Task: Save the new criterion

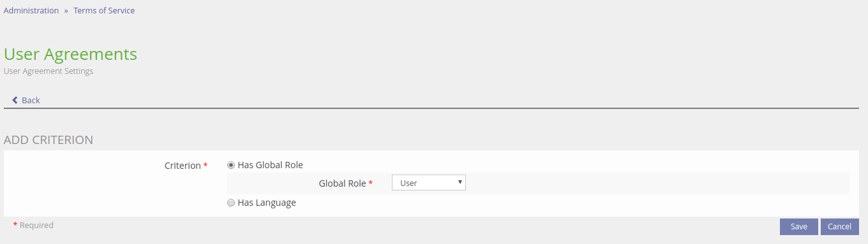Action: click(x=799, y=227)
